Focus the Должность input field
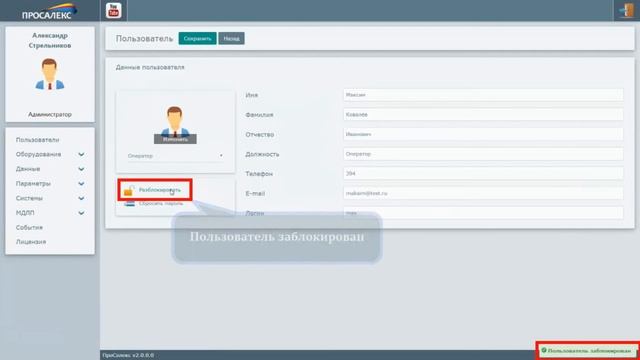This screenshot has width=640, height=360. tap(483, 154)
